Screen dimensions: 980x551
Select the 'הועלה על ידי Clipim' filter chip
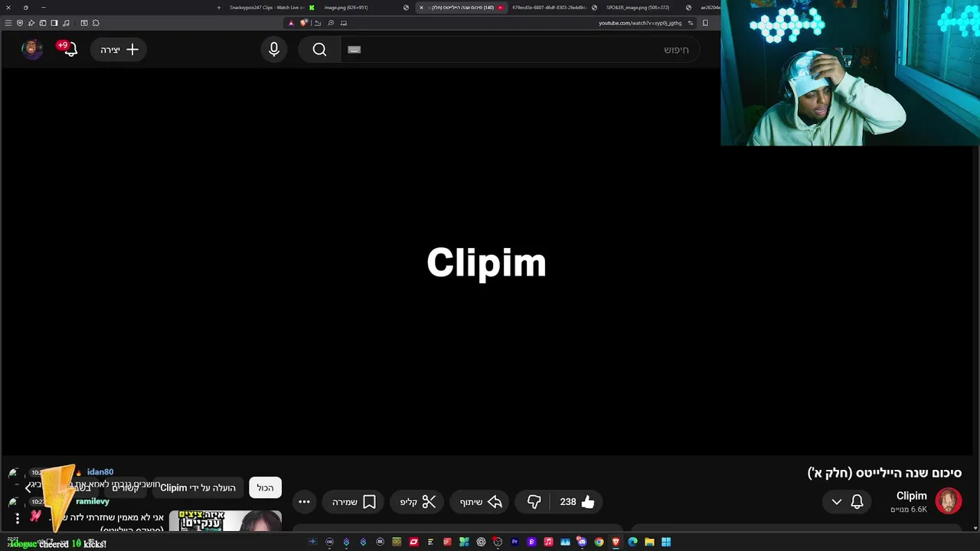coord(198,487)
